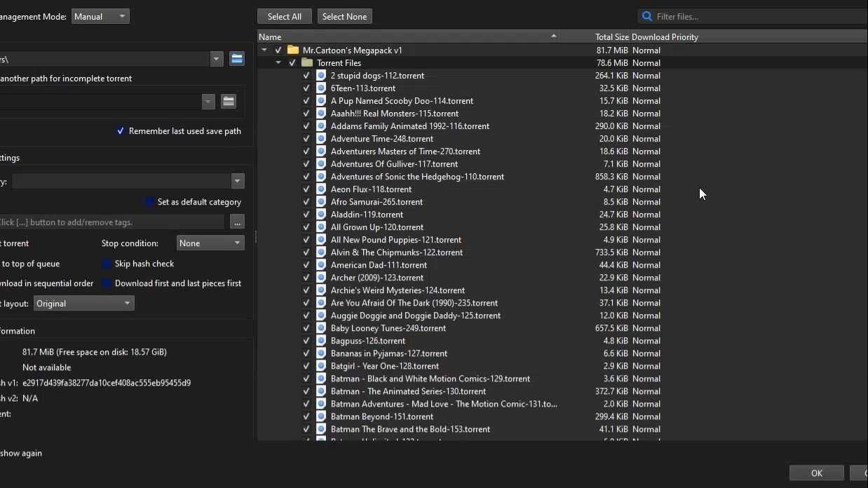Click file icon of 6Teen-113.torrent

point(321,88)
